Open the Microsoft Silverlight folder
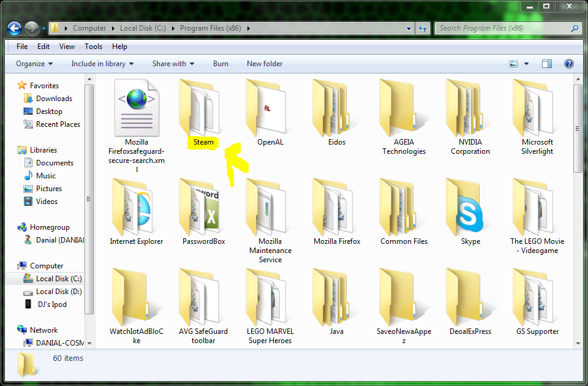The width and height of the screenshot is (588, 386). coord(537,116)
